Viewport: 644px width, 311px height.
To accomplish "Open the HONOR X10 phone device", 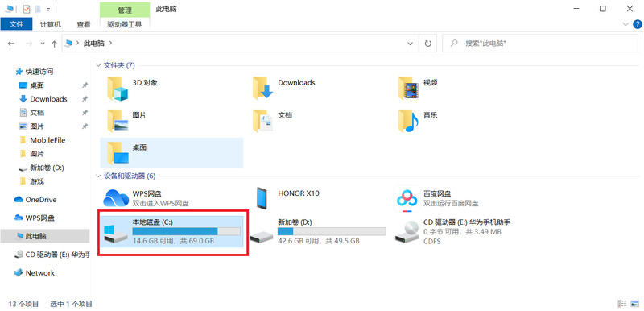I will click(262, 198).
